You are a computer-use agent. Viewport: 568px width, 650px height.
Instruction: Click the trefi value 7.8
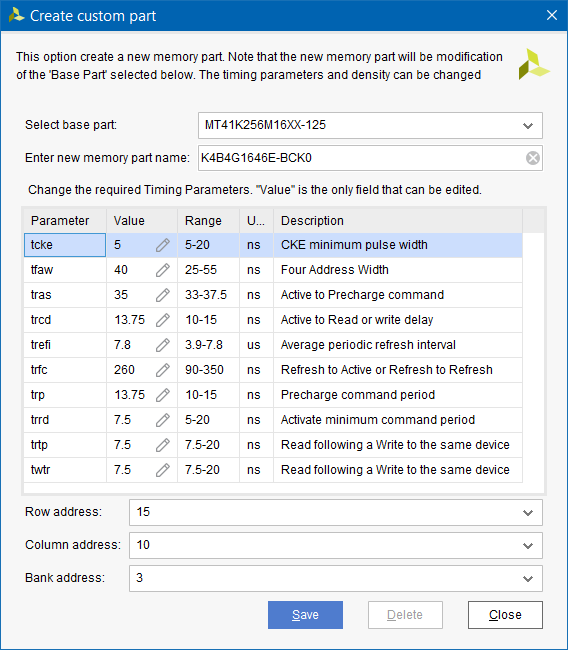(122, 345)
